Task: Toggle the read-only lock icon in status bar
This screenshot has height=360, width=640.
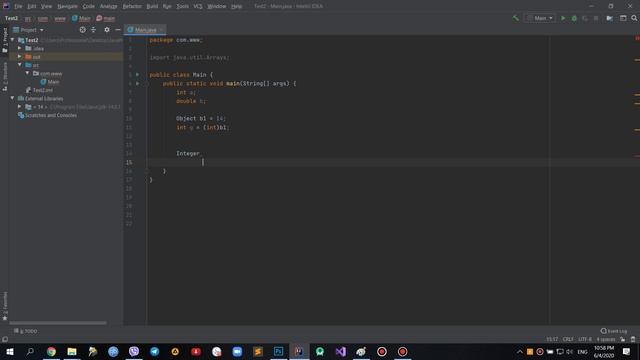Action: [623, 339]
